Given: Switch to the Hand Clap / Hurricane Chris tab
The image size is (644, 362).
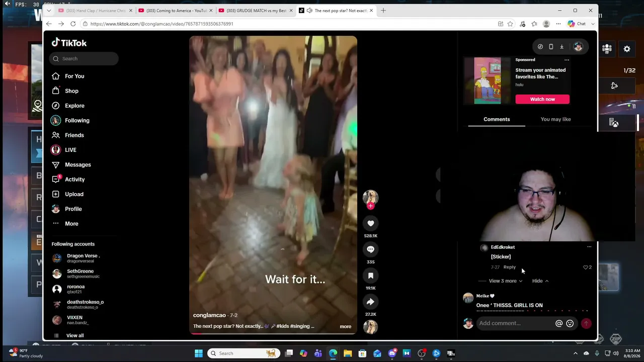Looking at the screenshot, I should pyautogui.click(x=95, y=11).
